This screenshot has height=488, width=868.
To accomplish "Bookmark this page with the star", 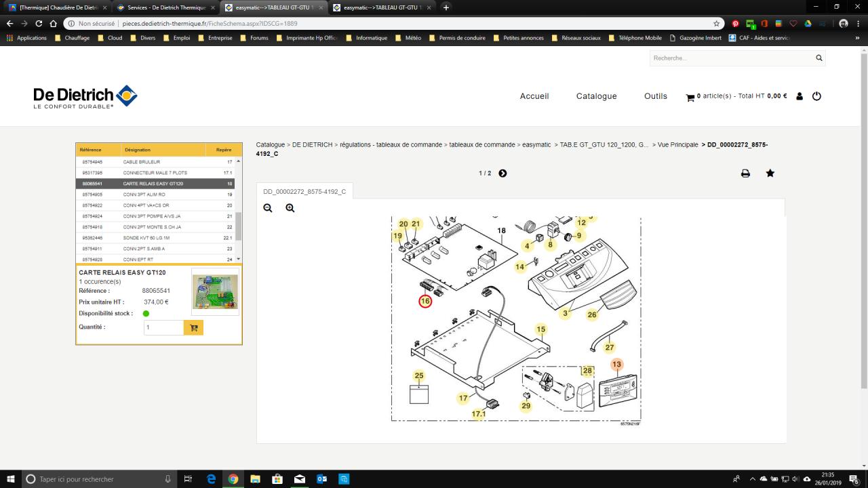I will (717, 23).
